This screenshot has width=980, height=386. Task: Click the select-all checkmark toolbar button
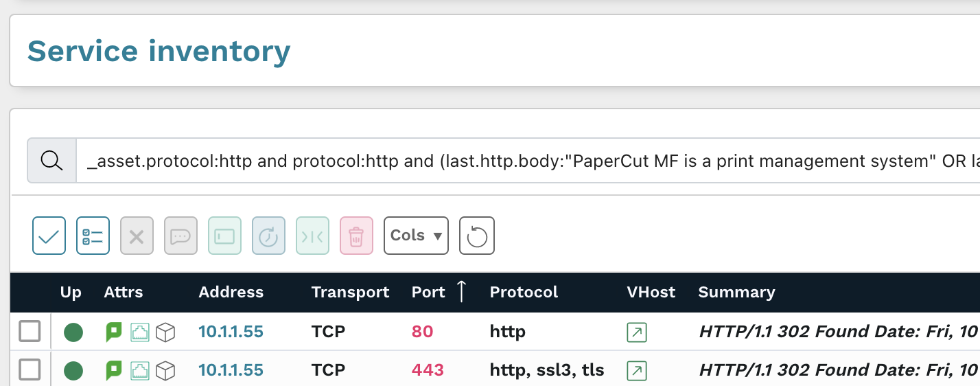[x=49, y=236]
